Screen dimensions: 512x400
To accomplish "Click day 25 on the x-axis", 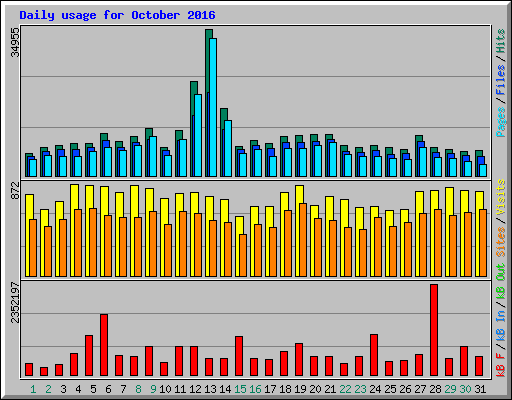I will coord(390,389).
